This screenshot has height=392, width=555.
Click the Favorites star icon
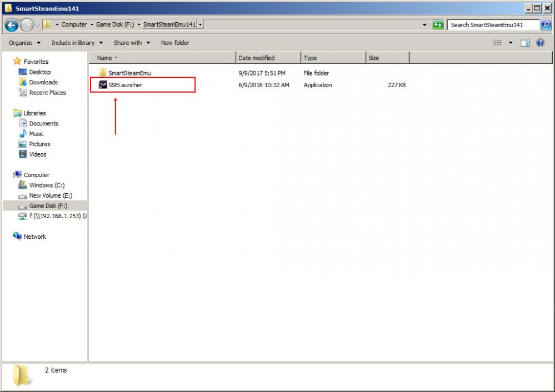click(x=17, y=61)
